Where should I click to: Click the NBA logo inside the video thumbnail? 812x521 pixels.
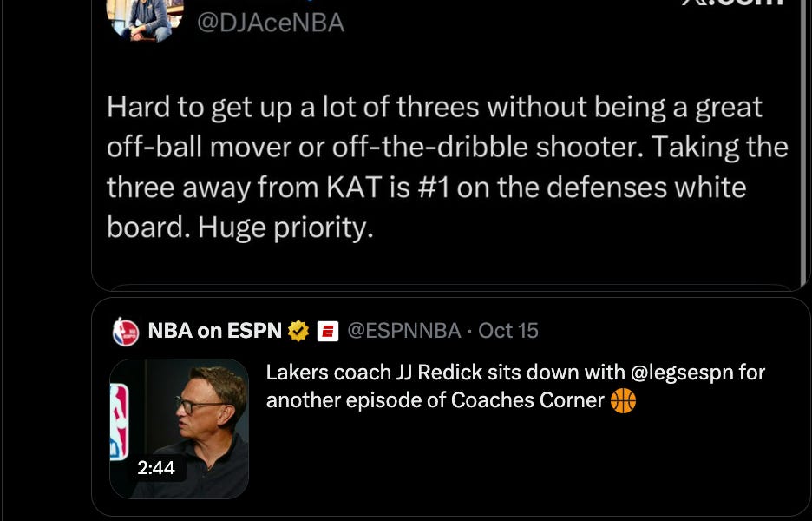118,422
